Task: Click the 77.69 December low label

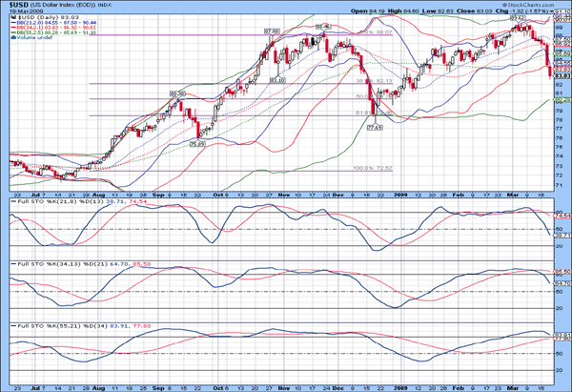Action: coord(374,126)
